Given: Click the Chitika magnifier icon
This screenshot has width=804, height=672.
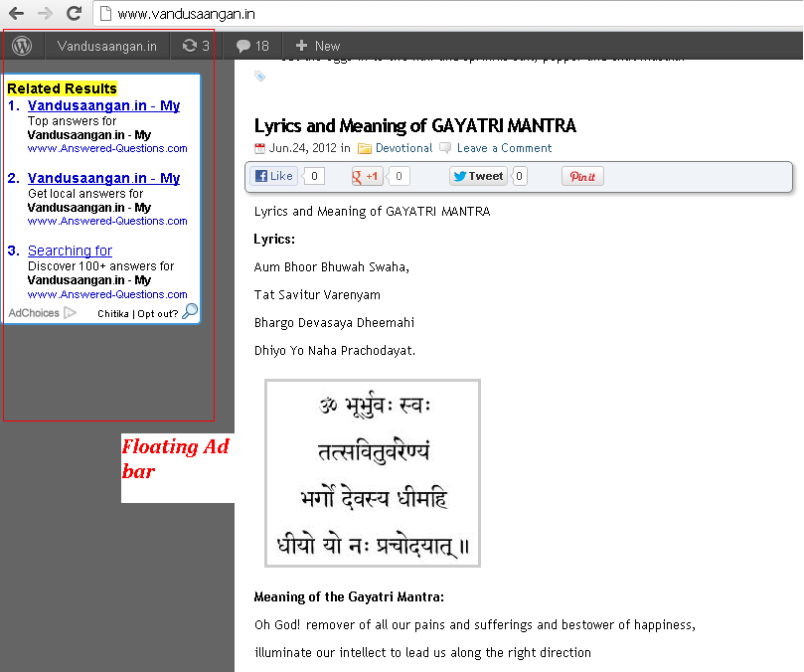Looking at the screenshot, I should click(190, 311).
